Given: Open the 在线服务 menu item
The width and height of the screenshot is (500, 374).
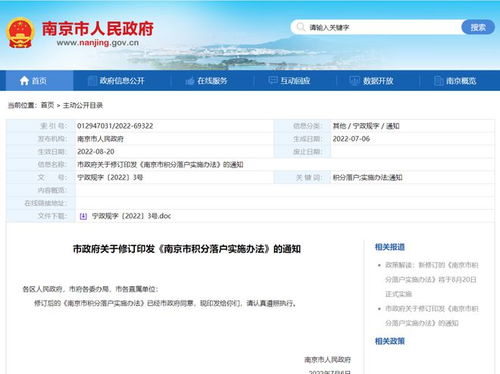Looking at the screenshot, I should pyautogui.click(x=212, y=81).
